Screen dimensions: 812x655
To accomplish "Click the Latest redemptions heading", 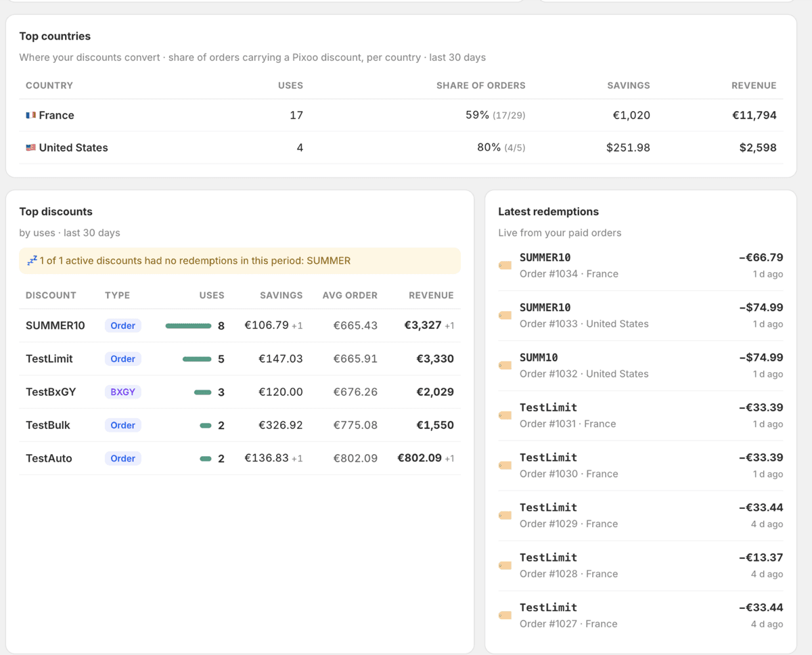I will click(549, 212).
